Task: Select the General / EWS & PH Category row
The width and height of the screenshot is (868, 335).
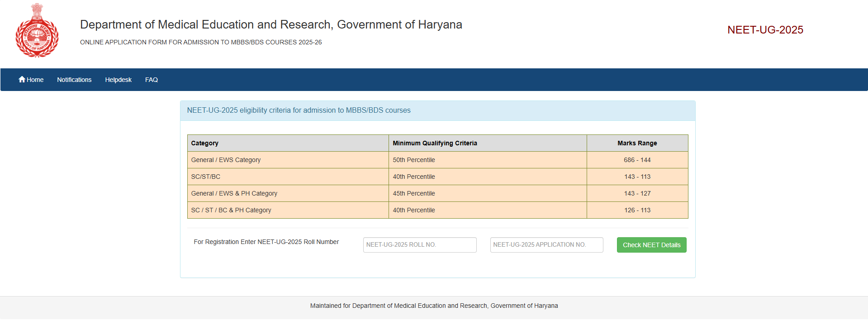Action: coord(234,193)
